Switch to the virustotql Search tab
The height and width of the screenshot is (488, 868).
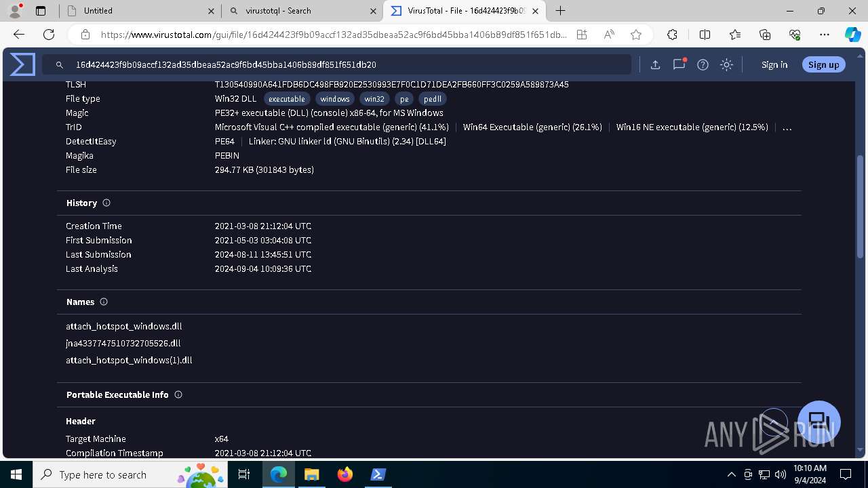[x=302, y=11]
